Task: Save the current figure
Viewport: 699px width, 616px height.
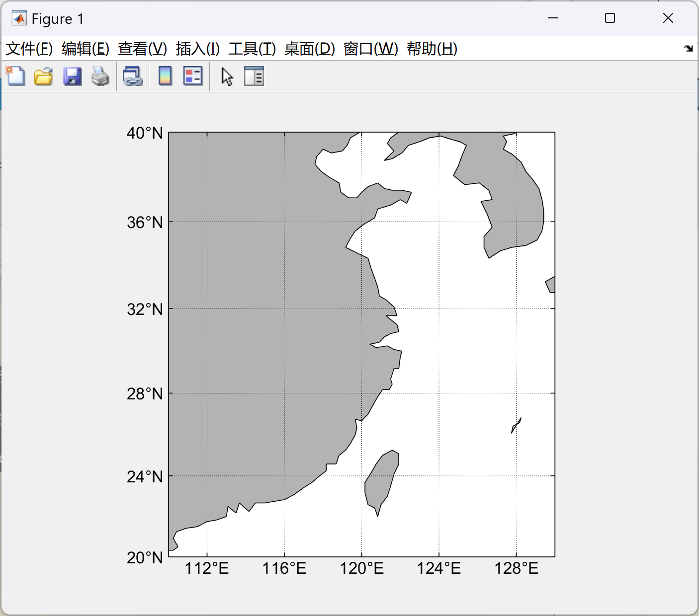Action: (72, 76)
